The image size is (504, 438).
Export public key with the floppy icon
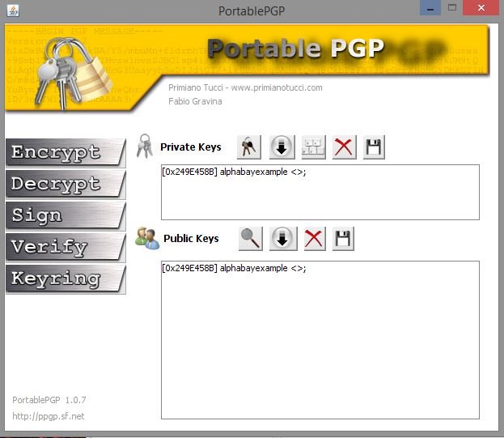click(343, 238)
